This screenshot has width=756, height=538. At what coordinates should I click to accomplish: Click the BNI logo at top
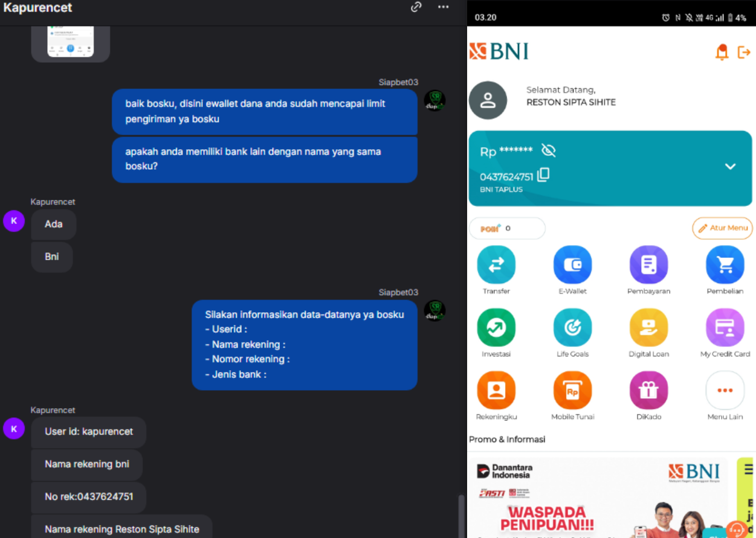(499, 51)
